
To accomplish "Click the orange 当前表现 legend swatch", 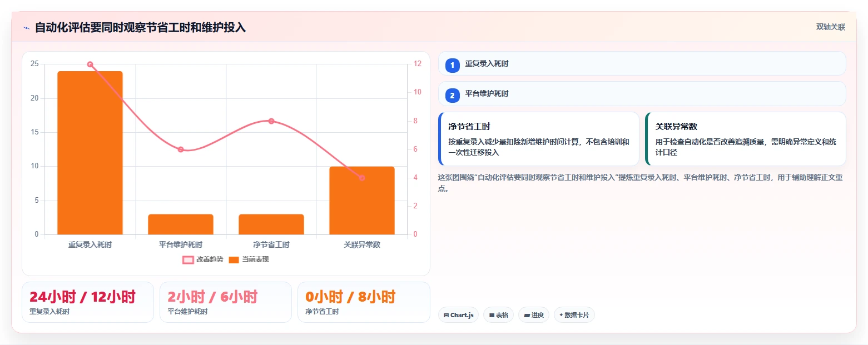I will 234,259.
